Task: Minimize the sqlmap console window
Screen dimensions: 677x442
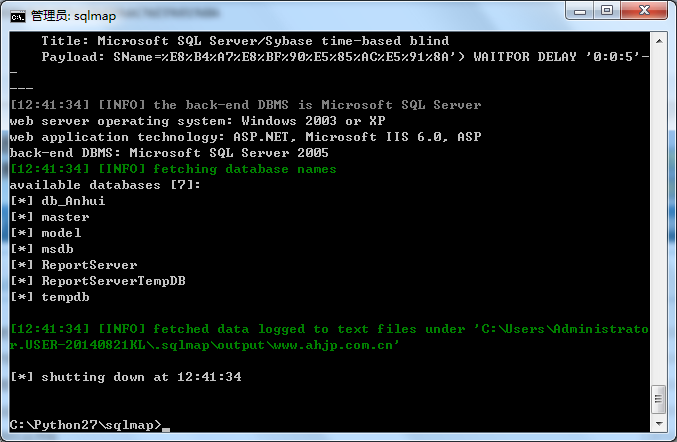Action: point(580,11)
